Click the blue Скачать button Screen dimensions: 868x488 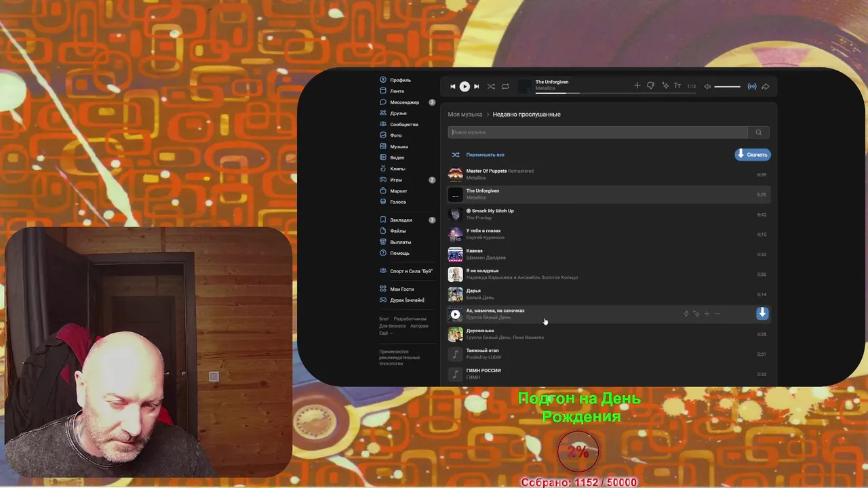(x=753, y=155)
